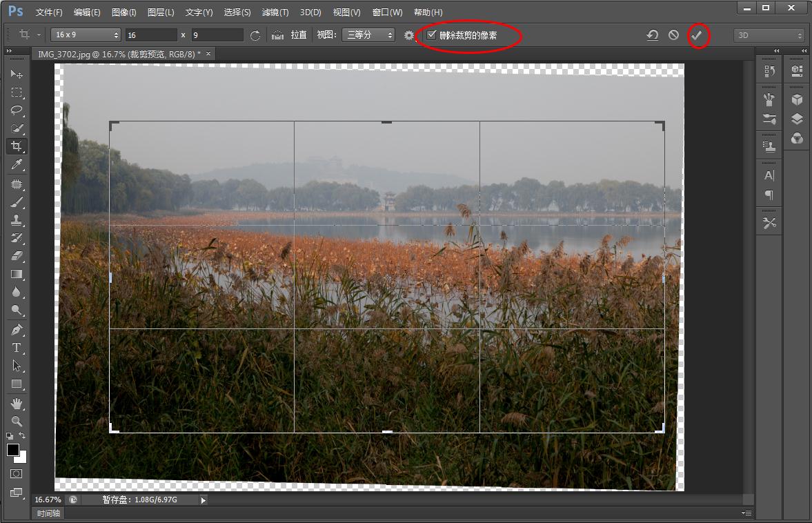Pick the Horizontal Type tool
Screen dimensions: 812x523
tap(17, 348)
